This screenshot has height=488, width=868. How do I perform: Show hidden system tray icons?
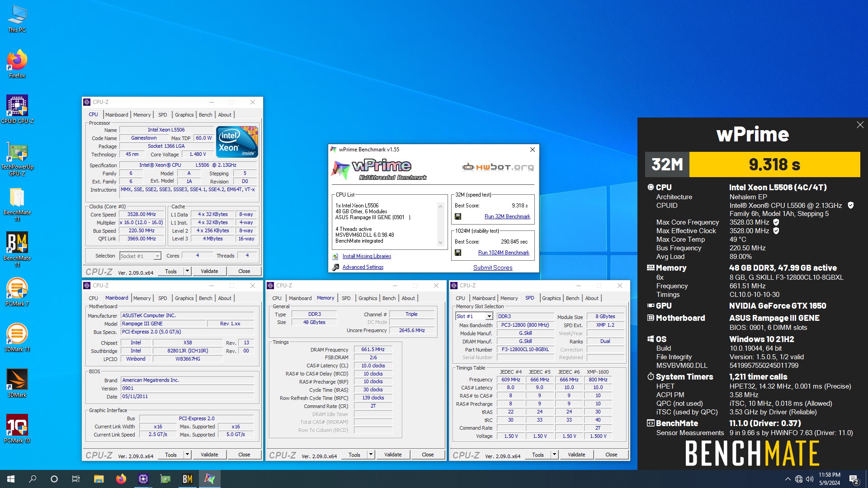point(788,479)
